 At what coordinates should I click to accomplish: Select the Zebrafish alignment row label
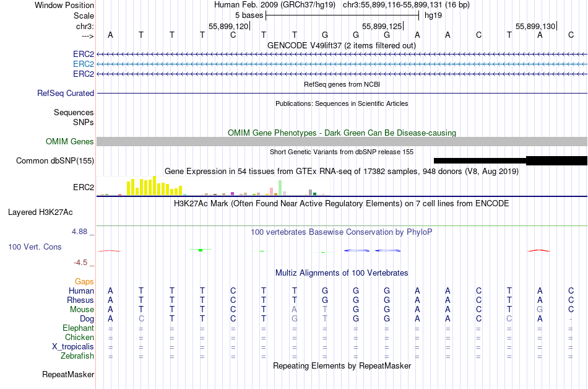click(77, 356)
